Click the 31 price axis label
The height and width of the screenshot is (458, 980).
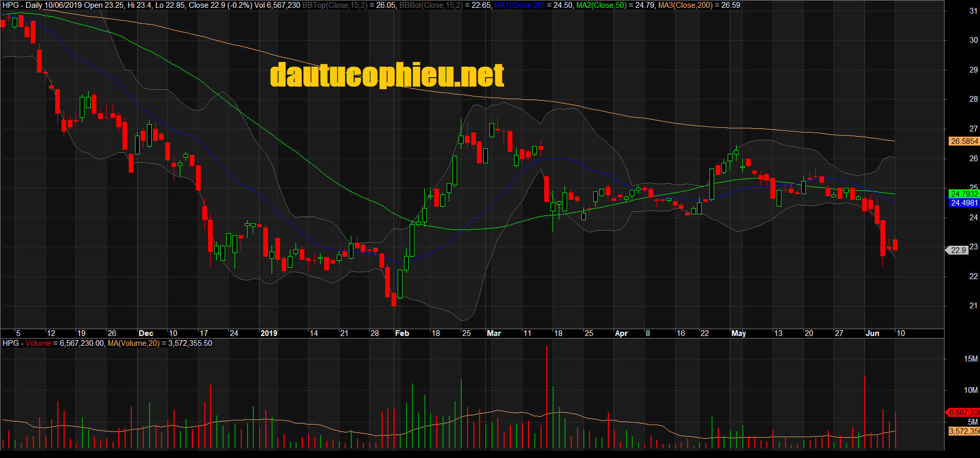pos(973,11)
